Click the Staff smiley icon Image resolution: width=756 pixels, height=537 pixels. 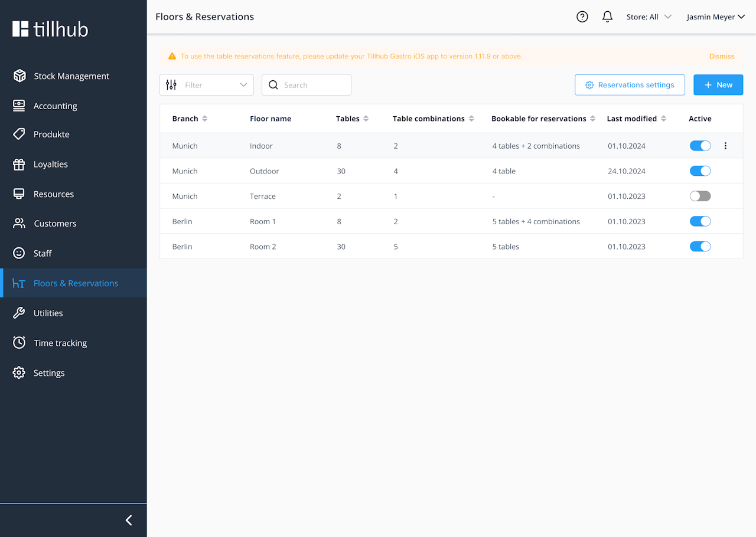(x=19, y=253)
